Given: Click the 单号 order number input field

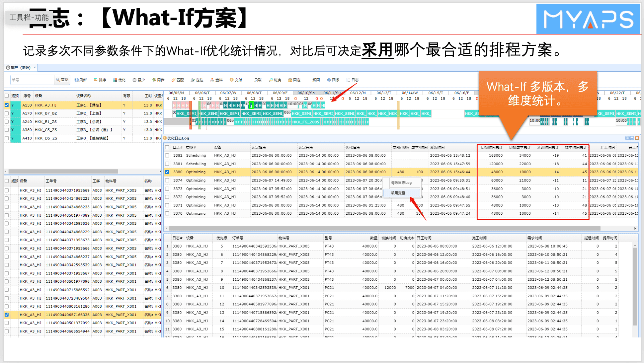Looking at the screenshot, I should tap(32, 80).
